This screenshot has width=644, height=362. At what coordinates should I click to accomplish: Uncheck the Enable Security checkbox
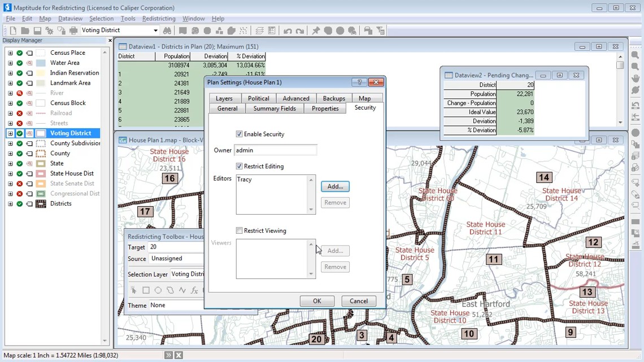click(240, 134)
